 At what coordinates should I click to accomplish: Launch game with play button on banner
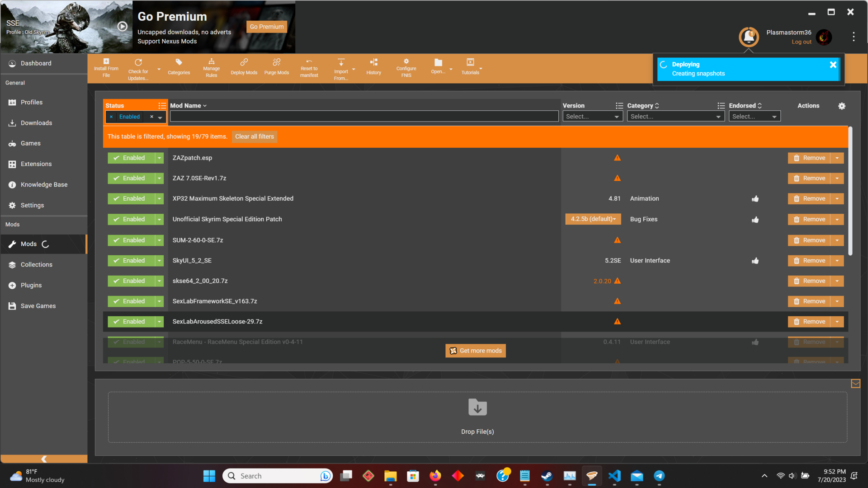[122, 26]
